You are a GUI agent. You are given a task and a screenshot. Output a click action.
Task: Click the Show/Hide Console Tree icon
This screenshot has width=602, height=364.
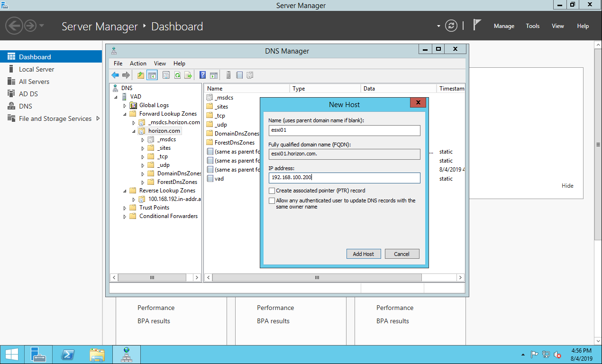click(152, 75)
